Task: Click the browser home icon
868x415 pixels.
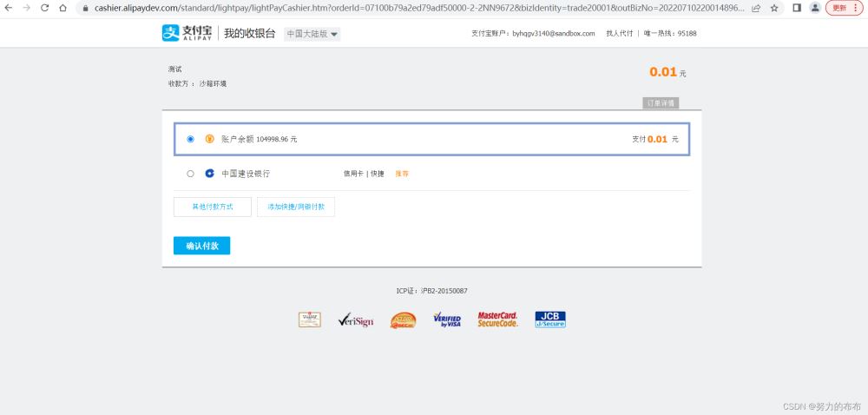Action: click(62, 8)
